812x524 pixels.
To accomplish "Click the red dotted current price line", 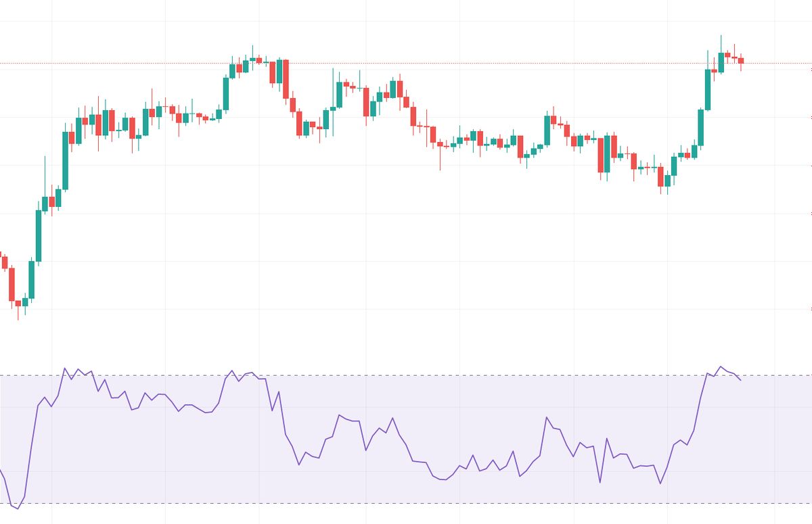I will point(474,64).
